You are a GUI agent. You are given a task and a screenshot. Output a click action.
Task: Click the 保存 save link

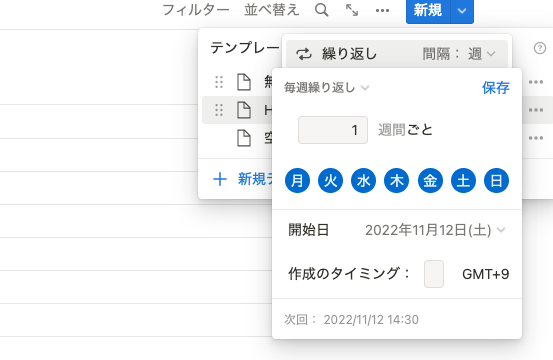(x=496, y=87)
